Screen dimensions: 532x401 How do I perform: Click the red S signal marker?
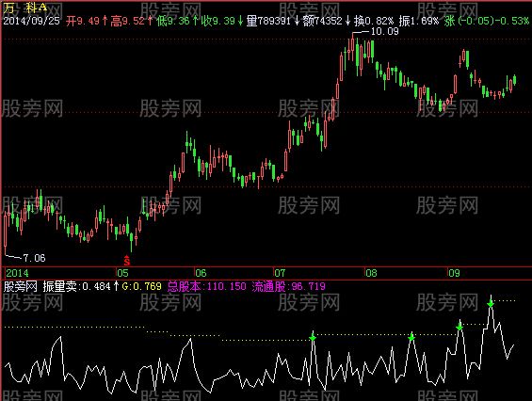coord(126,260)
